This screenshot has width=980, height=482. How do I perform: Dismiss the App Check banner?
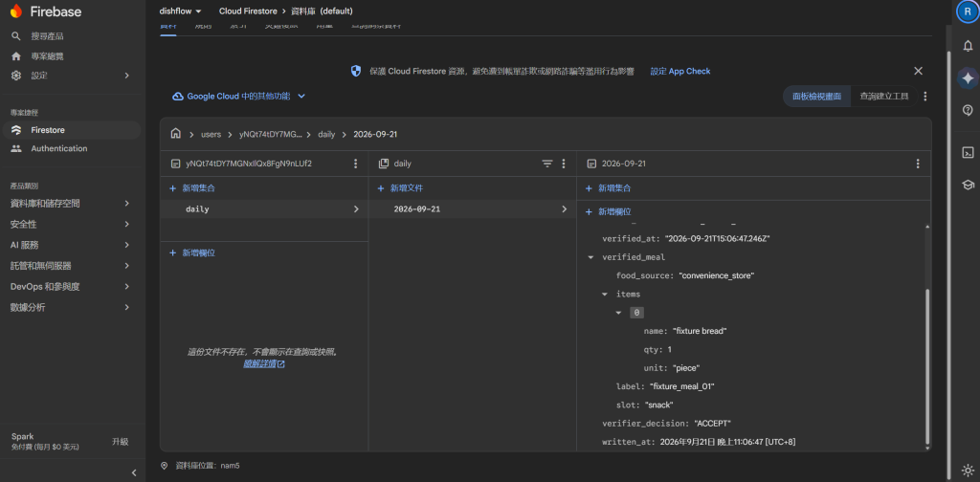[918, 71]
